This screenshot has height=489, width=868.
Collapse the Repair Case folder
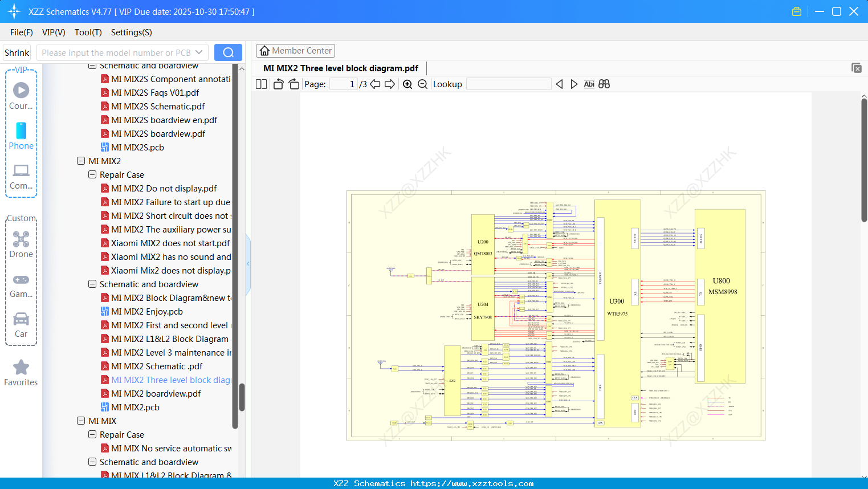[x=92, y=174]
